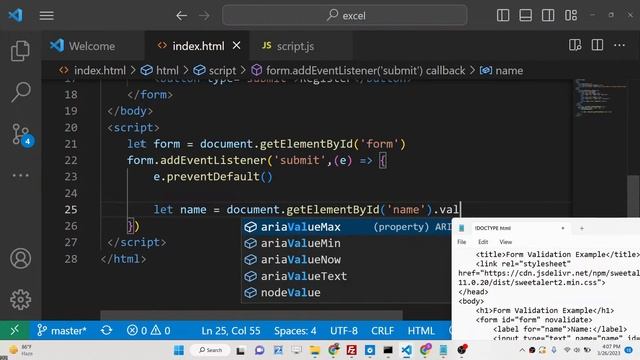640x360 pixels.
Task: Select the index.html tab
Action: click(x=198, y=46)
